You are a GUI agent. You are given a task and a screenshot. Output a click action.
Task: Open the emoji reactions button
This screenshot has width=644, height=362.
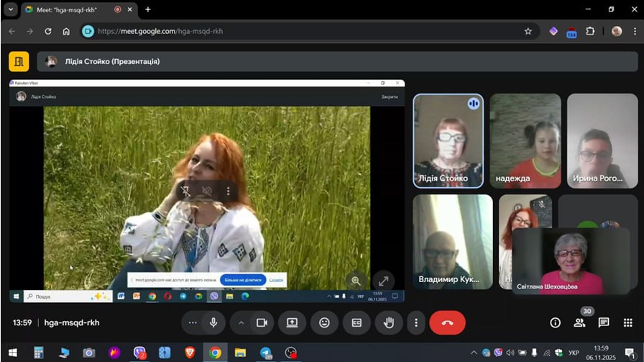point(325,323)
